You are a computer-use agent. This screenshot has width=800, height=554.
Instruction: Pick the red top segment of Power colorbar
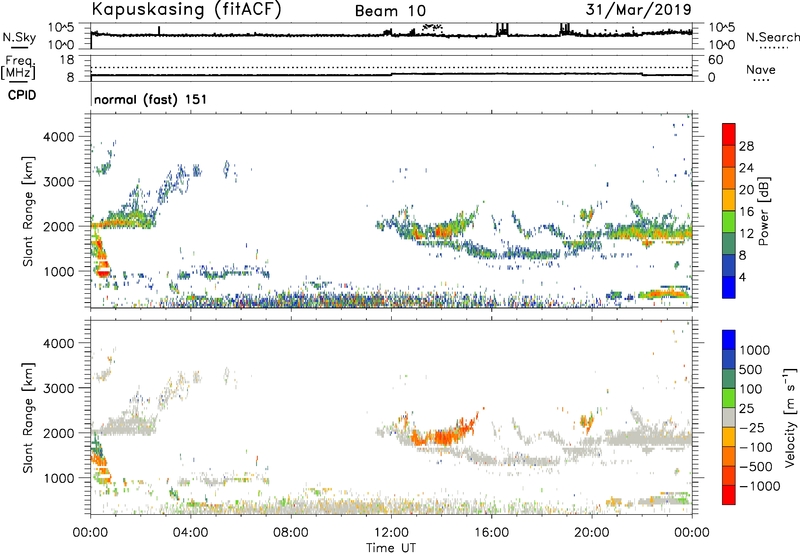(729, 134)
